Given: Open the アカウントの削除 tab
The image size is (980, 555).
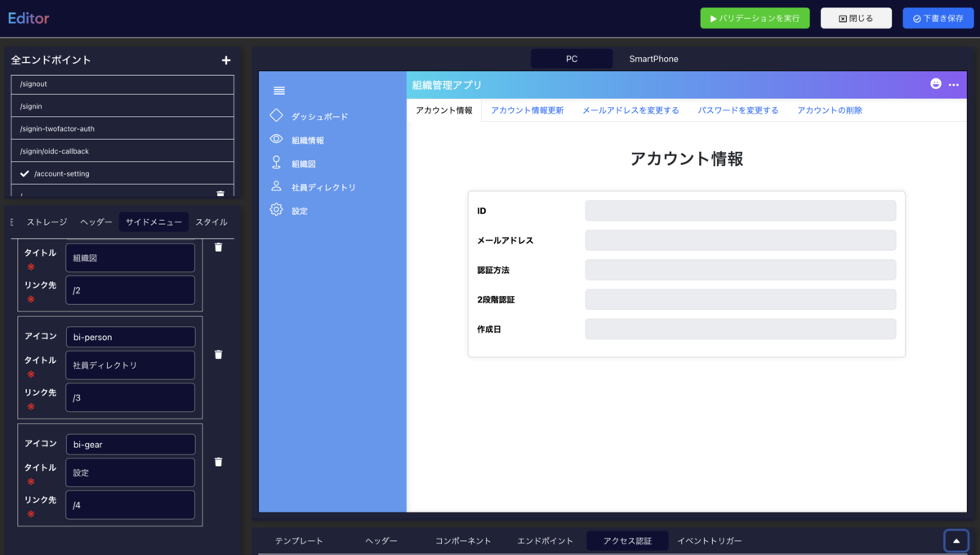Looking at the screenshot, I should tap(830, 110).
